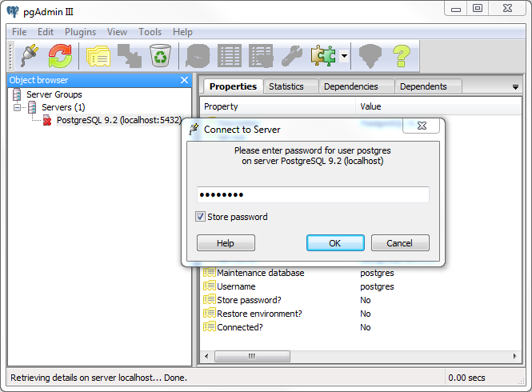Open the tab list dropdown arrow
Viewport: 532px width, 392px height.
(515, 86)
